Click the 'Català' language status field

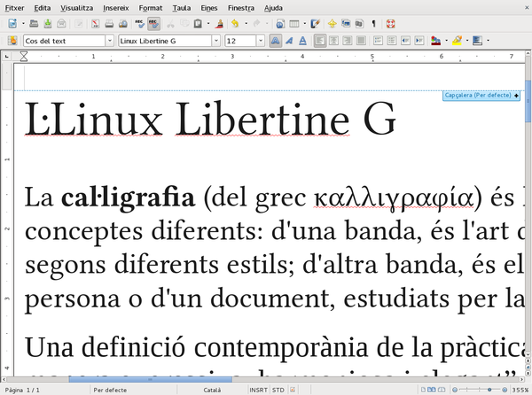coord(212,390)
